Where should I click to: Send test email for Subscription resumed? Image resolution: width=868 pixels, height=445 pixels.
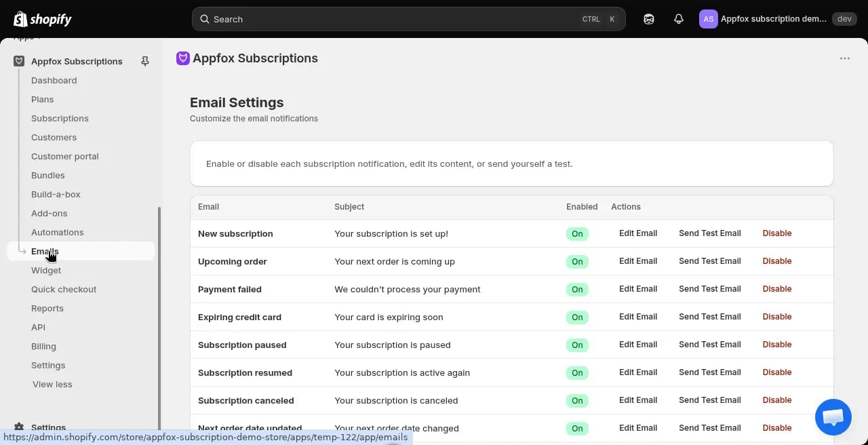[710, 372]
